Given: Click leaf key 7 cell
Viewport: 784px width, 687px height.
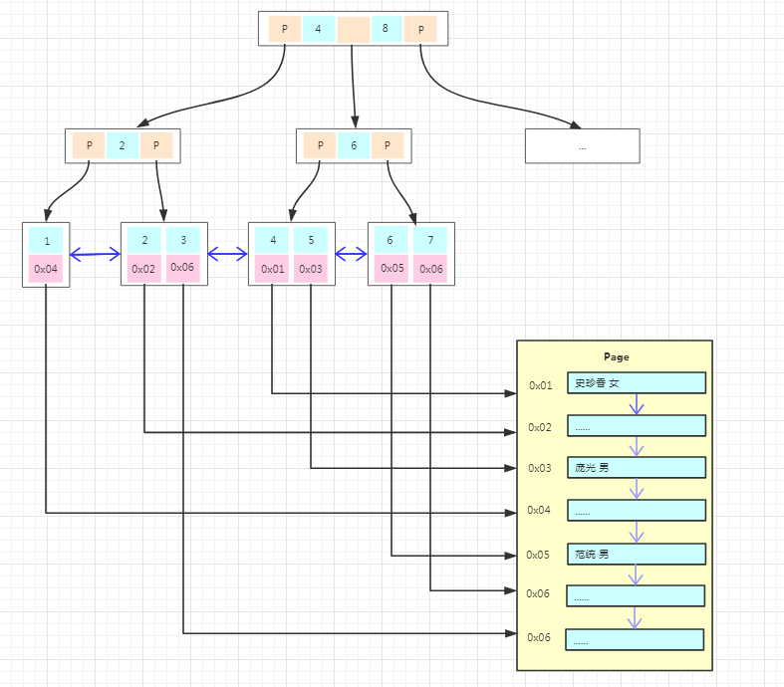Looking at the screenshot, I should (x=430, y=240).
